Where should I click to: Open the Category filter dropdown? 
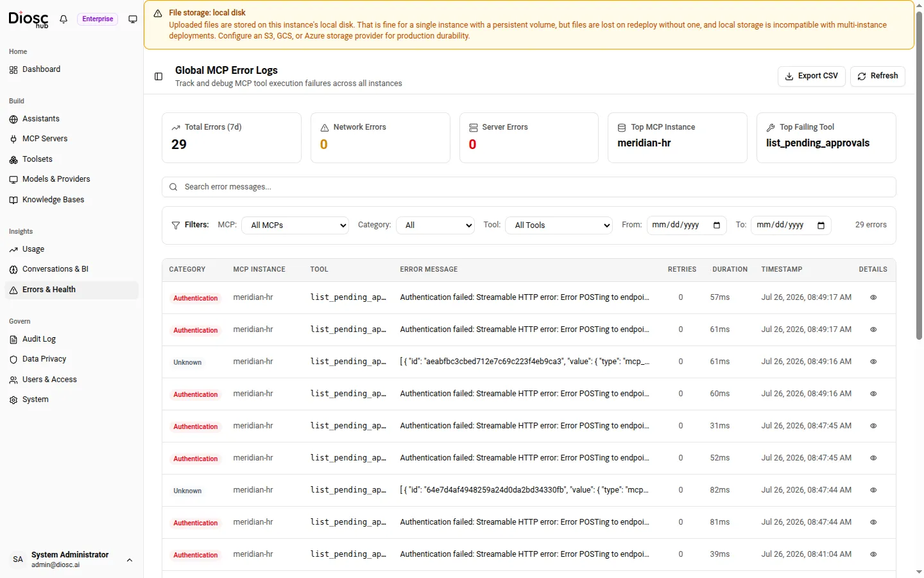tap(436, 225)
